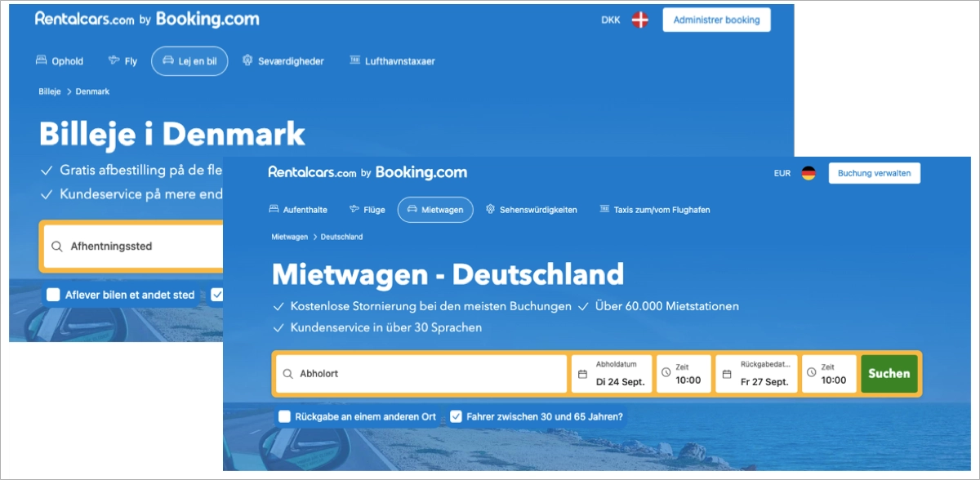Enable Rückgabe an einem anderen Ort
This screenshot has width=980, height=480.
pos(284,416)
